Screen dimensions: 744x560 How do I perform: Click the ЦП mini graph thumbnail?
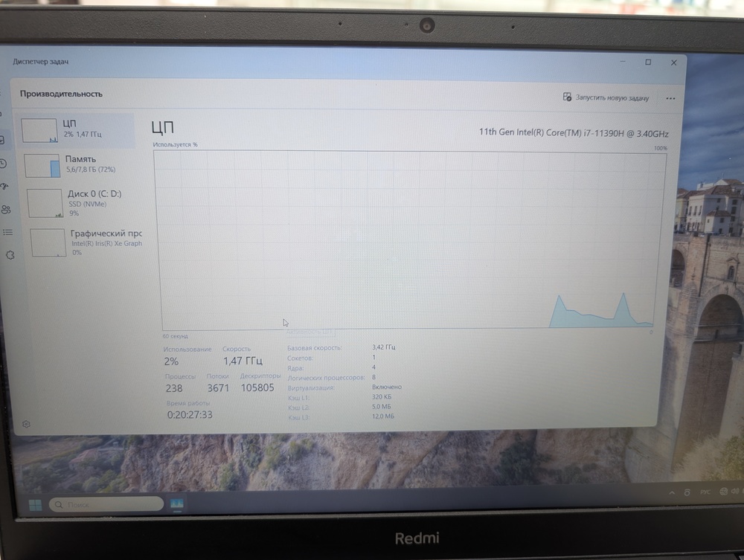pos(39,130)
